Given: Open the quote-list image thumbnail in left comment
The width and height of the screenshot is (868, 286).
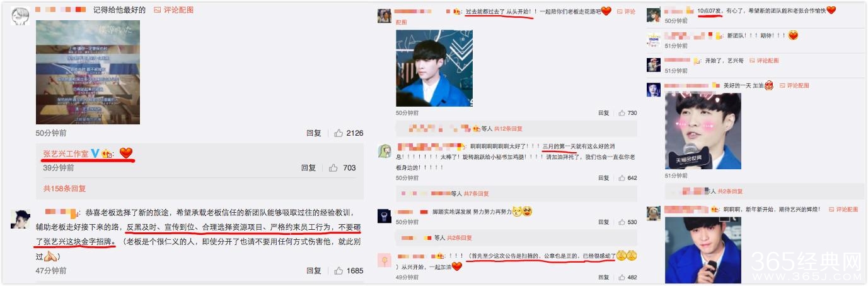Looking at the screenshot, I should click(x=88, y=72).
